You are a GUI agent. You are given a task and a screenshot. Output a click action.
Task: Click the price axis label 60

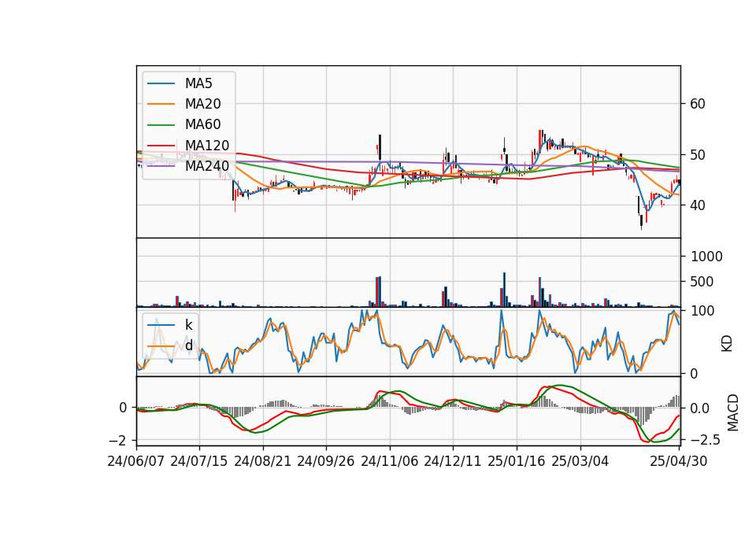point(697,104)
